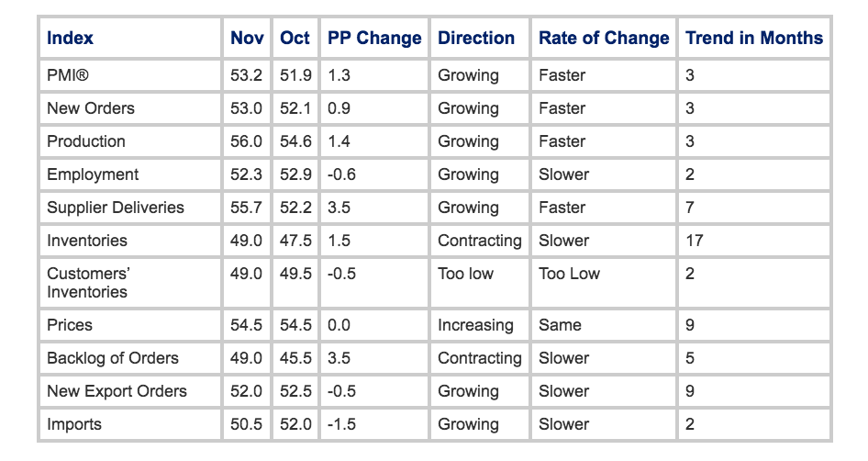Click the PP Change column header

point(374,39)
